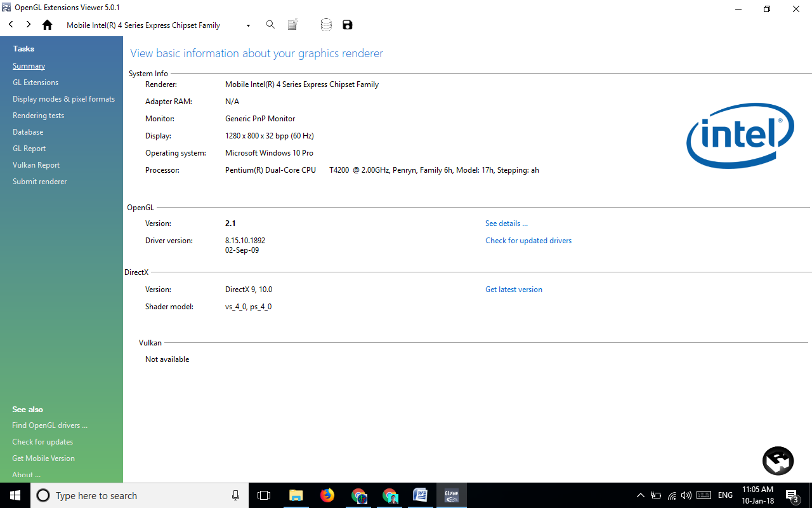Image resolution: width=812 pixels, height=508 pixels.
Task: Show hidden tray icons chevron
Action: tap(641, 495)
